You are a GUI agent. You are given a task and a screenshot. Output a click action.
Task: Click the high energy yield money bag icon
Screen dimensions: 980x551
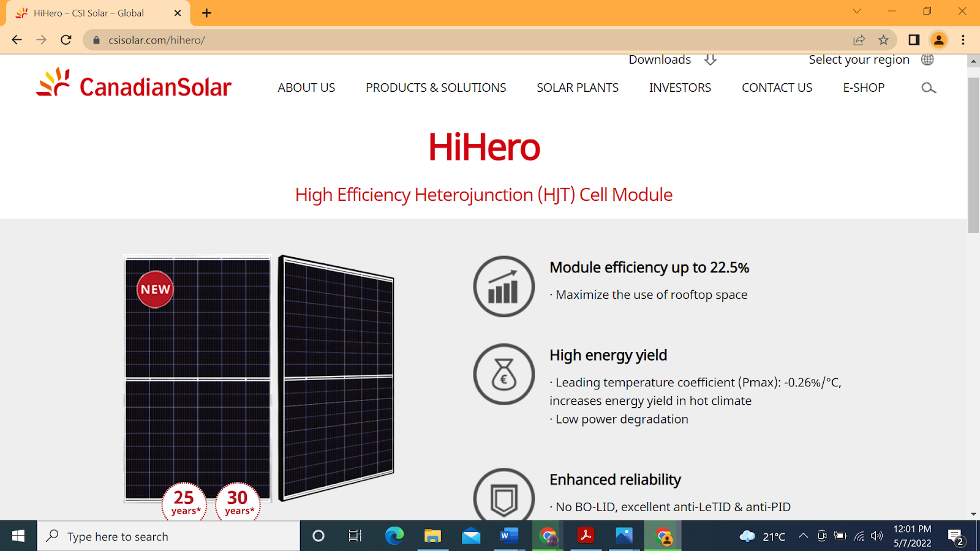coord(503,374)
